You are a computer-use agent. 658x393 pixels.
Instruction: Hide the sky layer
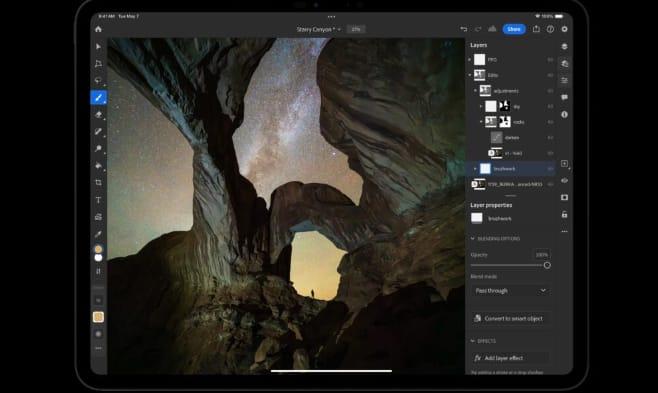point(550,107)
